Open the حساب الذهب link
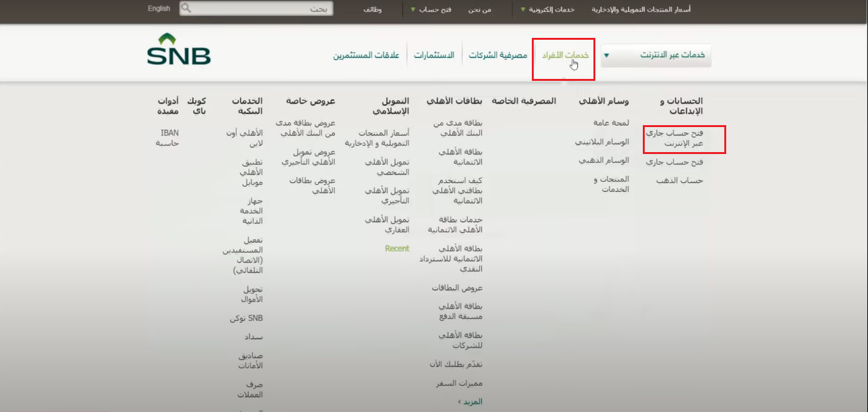Image resolution: width=868 pixels, height=412 pixels. click(x=679, y=180)
